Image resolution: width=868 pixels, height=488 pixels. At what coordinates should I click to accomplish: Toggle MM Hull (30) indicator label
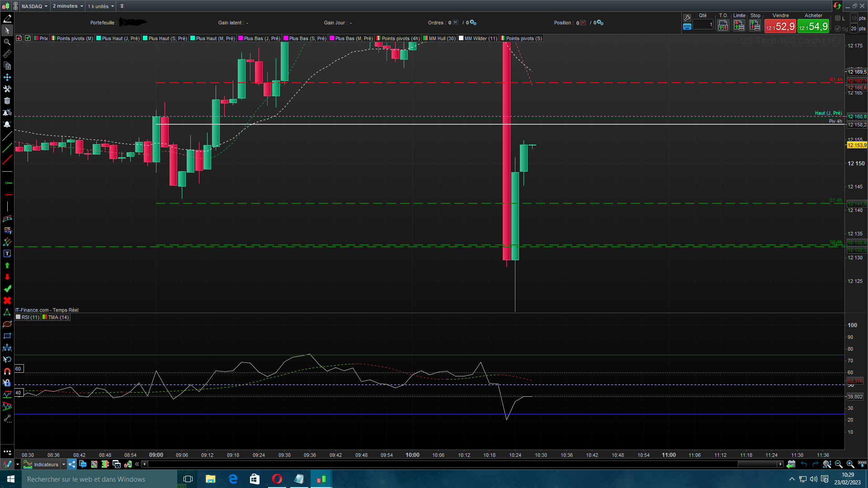point(442,38)
